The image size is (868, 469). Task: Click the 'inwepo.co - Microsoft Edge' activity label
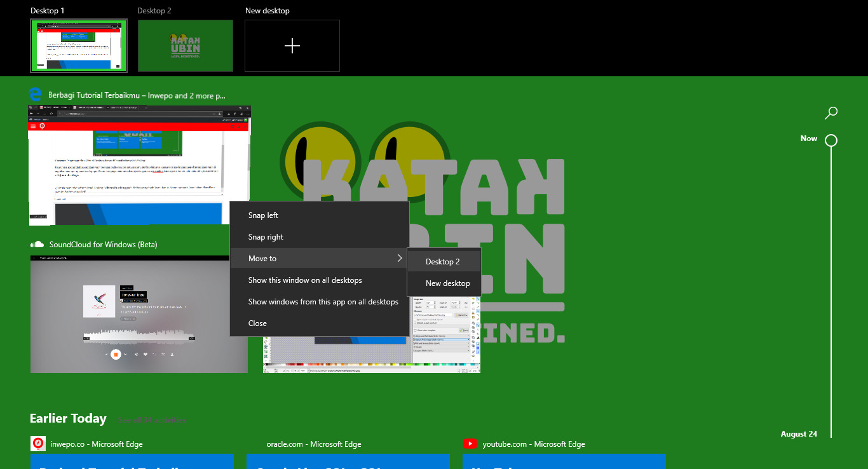point(96,444)
